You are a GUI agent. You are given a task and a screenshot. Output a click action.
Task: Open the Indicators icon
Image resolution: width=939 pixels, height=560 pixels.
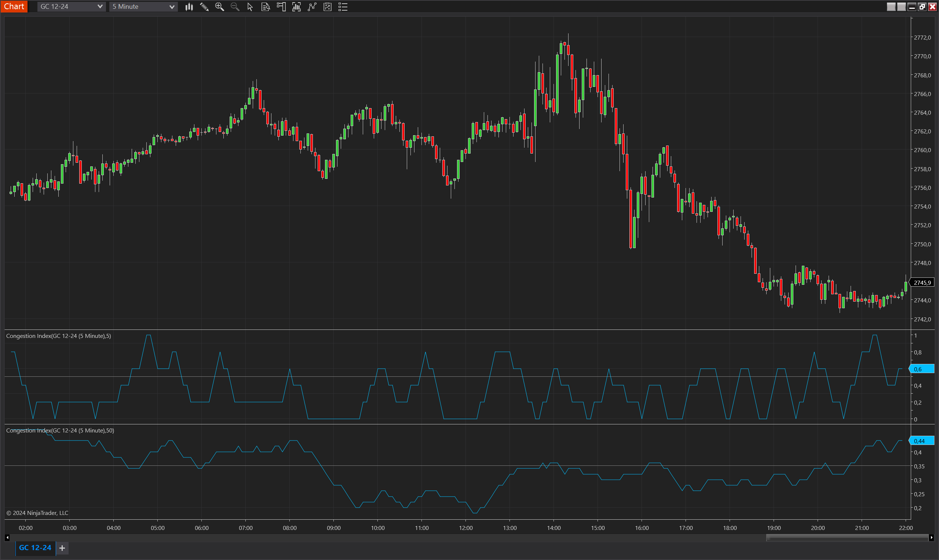(x=312, y=7)
